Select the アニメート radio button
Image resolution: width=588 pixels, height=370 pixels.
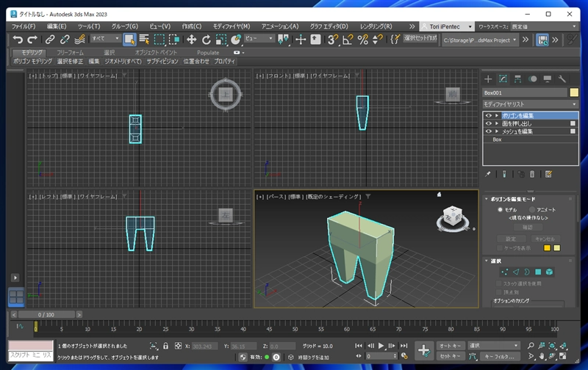(531, 210)
